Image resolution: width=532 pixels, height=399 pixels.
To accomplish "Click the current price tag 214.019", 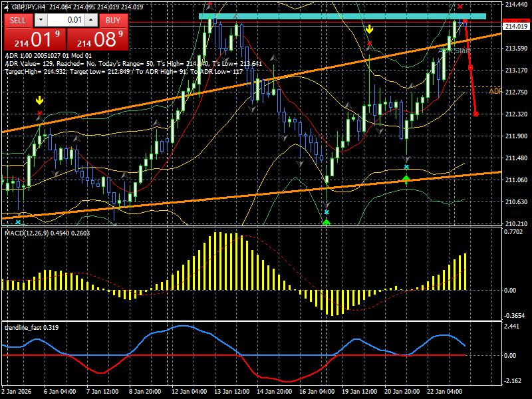I will [516, 26].
